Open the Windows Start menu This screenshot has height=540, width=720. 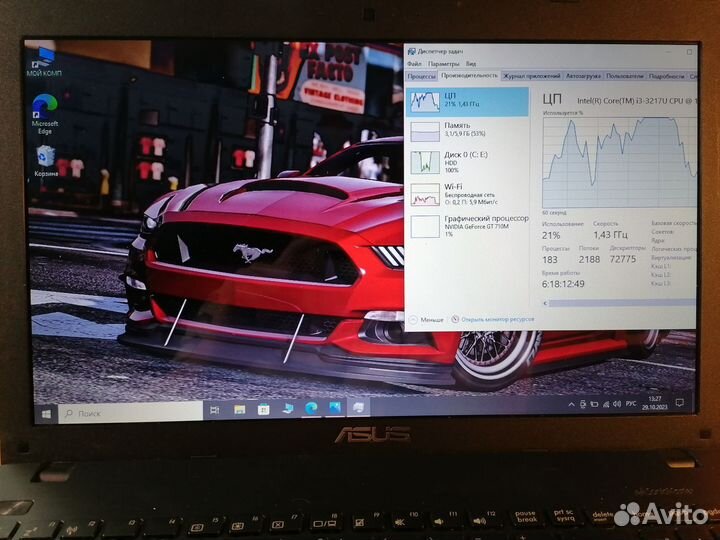[46, 413]
